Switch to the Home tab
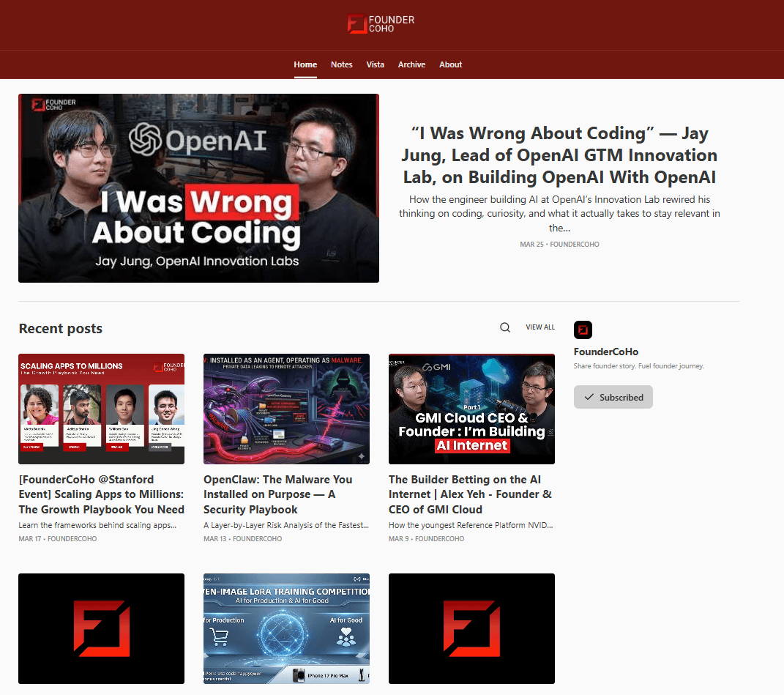Viewport: 784px width, 695px height. (305, 64)
